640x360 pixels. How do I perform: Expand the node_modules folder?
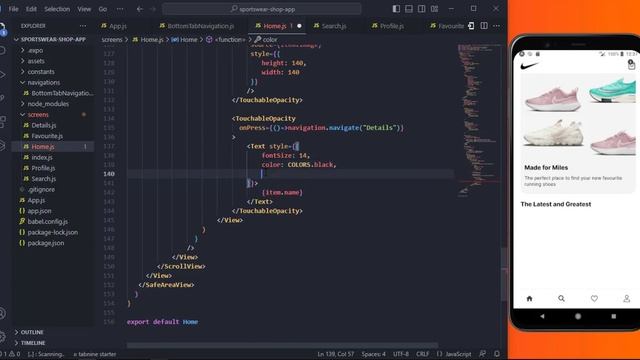pos(53,104)
